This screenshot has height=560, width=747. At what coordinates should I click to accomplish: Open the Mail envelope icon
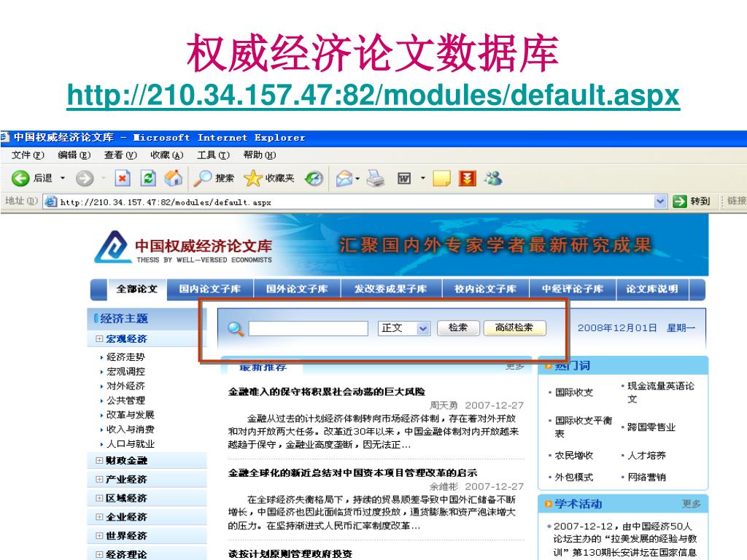[344, 179]
